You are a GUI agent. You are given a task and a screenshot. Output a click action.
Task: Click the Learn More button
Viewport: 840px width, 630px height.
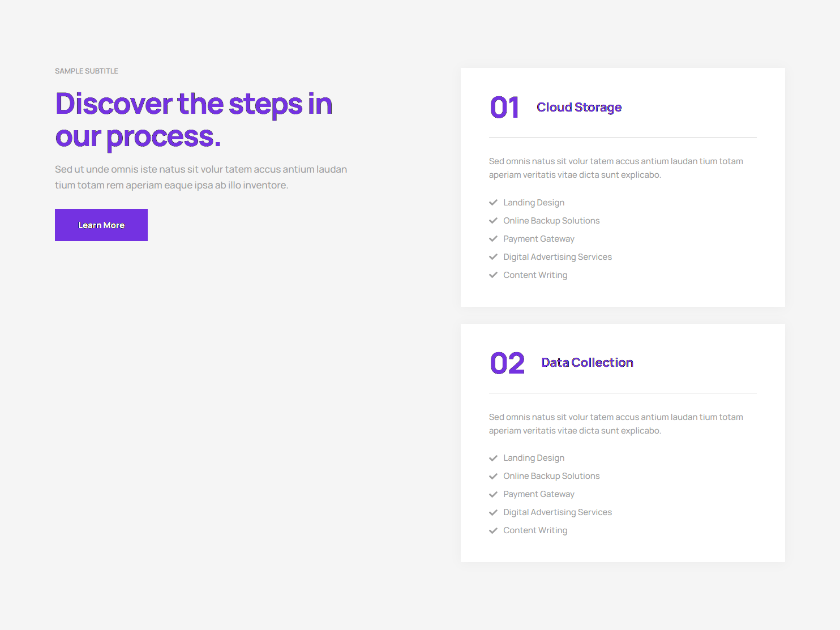pos(101,225)
